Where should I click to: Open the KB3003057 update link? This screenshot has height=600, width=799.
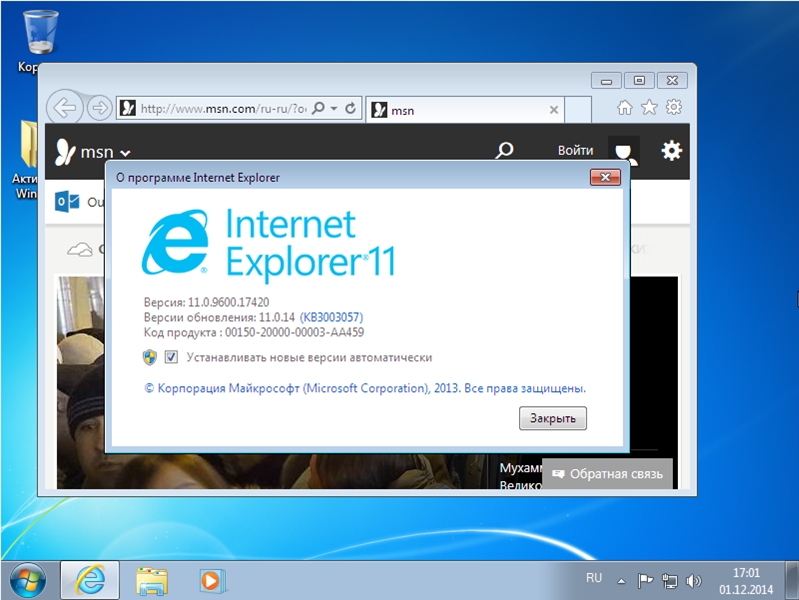click(331, 318)
